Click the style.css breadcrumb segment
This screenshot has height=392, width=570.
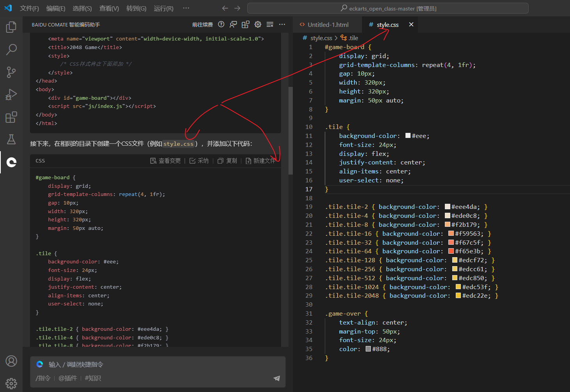(x=321, y=38)
